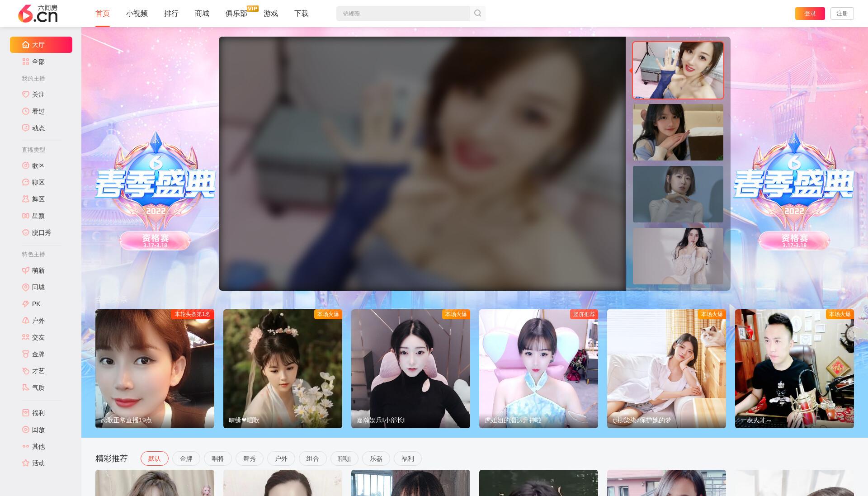Select the third short-hair streamer thumbnail
The height and width of the screenshot is (496, 868).
(678, 194)
